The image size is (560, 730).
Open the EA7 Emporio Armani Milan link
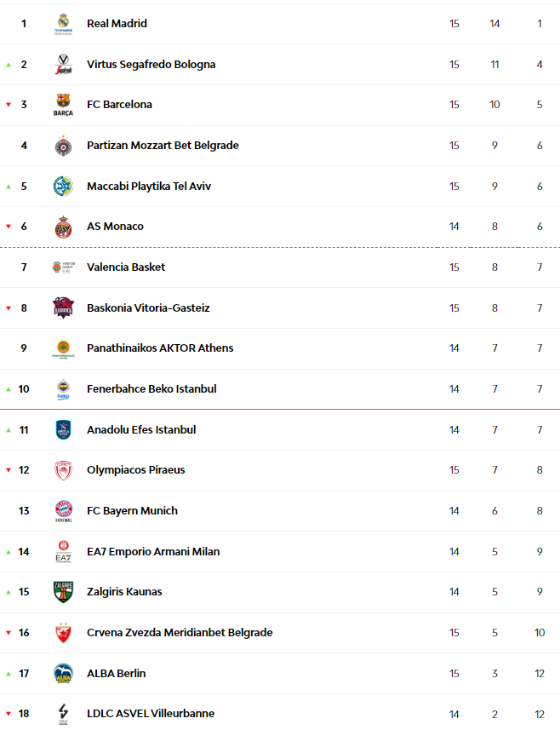(153, 552)
